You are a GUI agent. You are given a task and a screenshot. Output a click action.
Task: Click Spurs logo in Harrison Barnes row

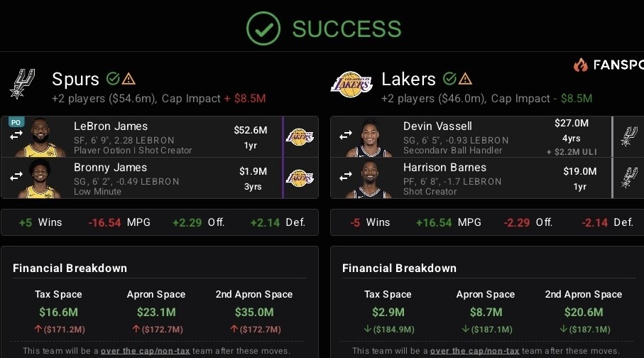click(x=629, y=178)
